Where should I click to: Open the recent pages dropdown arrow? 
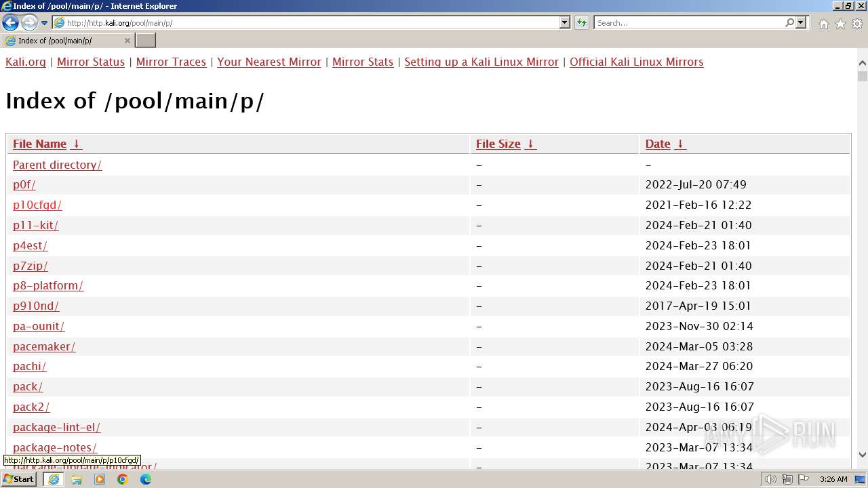point(45,23)
